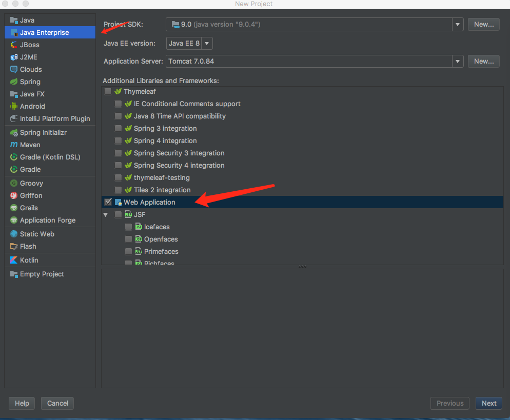Open Help for New Project
Image resolution: width=510 pixels, height=420 pixels.
pos(22,404)
